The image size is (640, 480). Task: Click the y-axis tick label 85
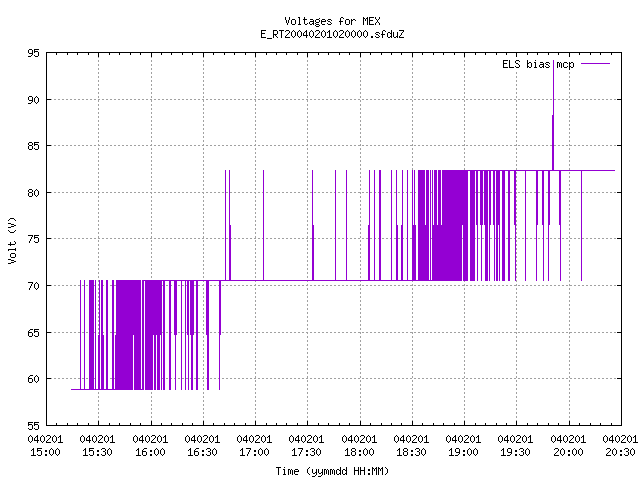33,146
